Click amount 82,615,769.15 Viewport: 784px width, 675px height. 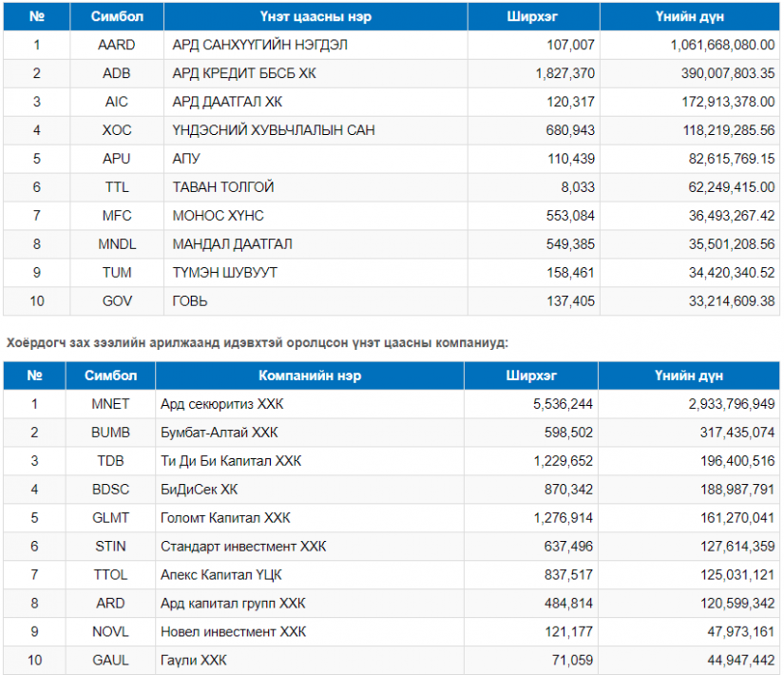coord(732,159)
